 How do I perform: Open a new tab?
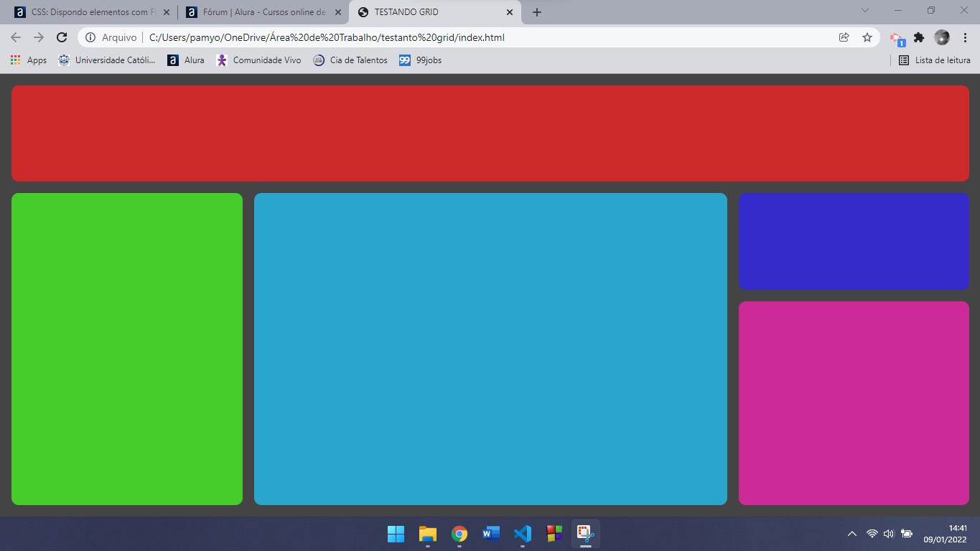537,12
